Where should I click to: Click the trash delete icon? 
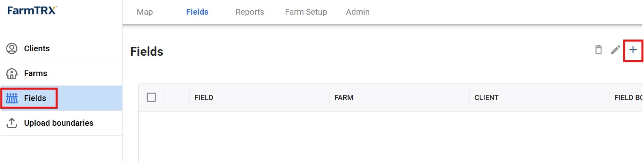click(599, 50)
